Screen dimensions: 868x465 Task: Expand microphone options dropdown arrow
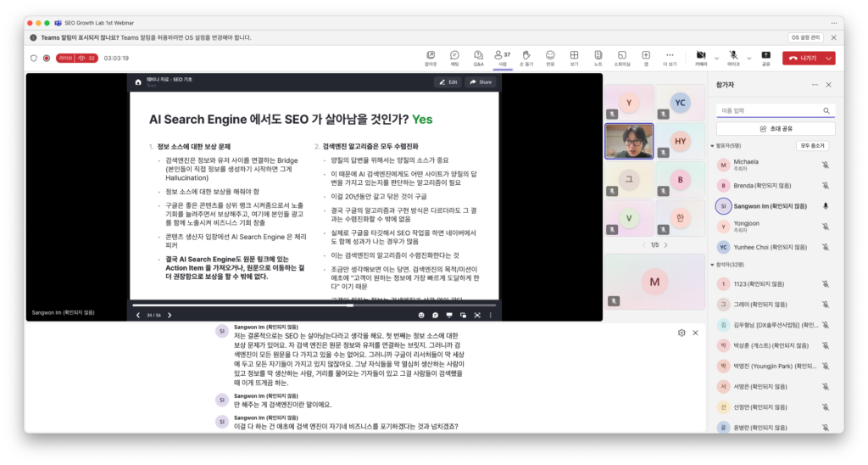[749, 59]
